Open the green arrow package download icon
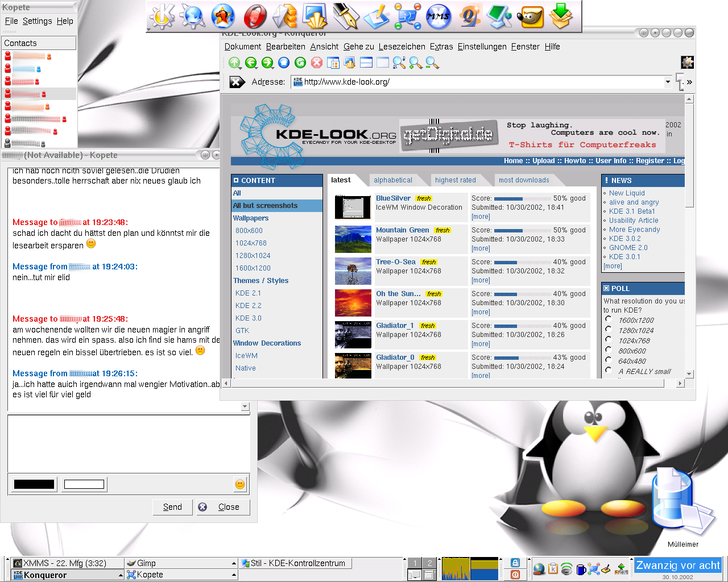Screen dimensions: 728x582 click(x=561, y=16)
